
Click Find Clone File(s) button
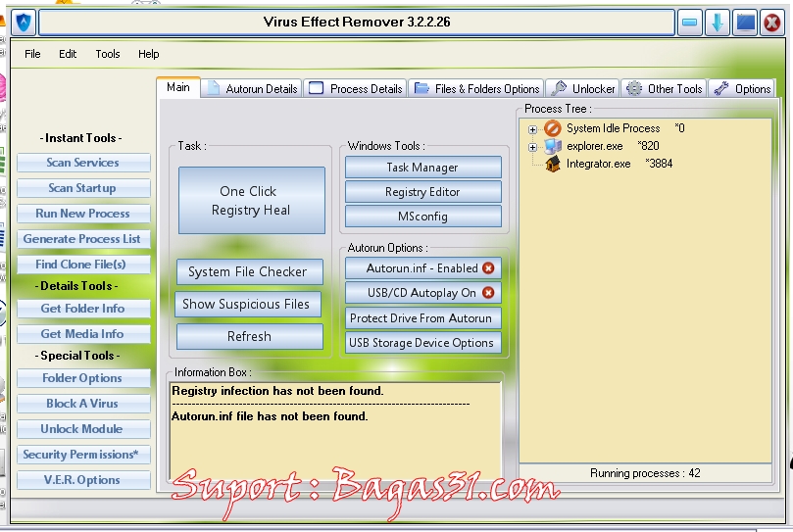click(x=83, y=264)
